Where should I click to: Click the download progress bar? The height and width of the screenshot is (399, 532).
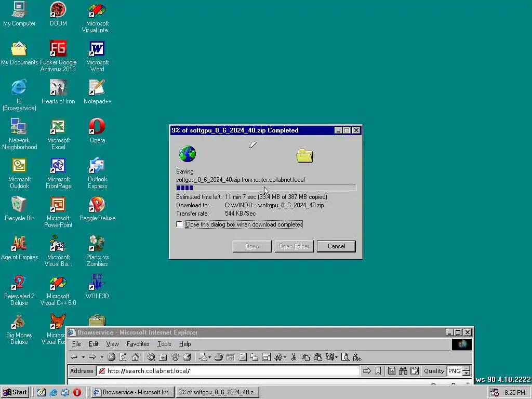[266, 188]
